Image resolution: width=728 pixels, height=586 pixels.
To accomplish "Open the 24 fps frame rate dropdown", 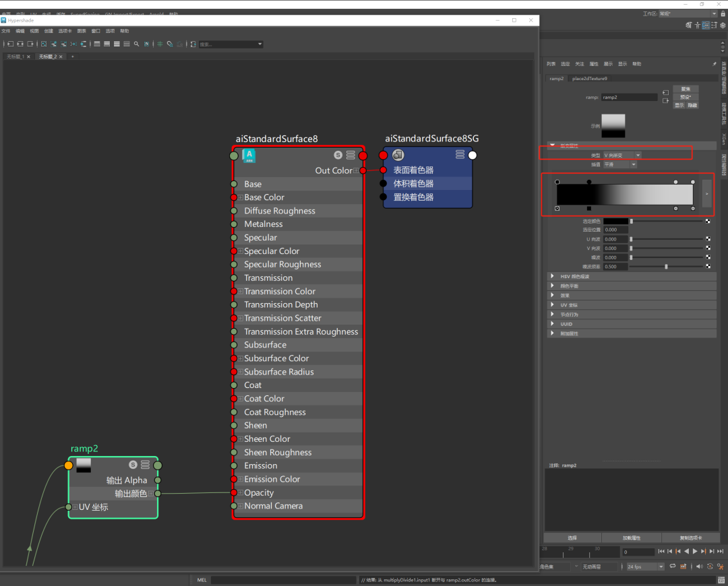I will pyautogui.click(x=646, y=566).
